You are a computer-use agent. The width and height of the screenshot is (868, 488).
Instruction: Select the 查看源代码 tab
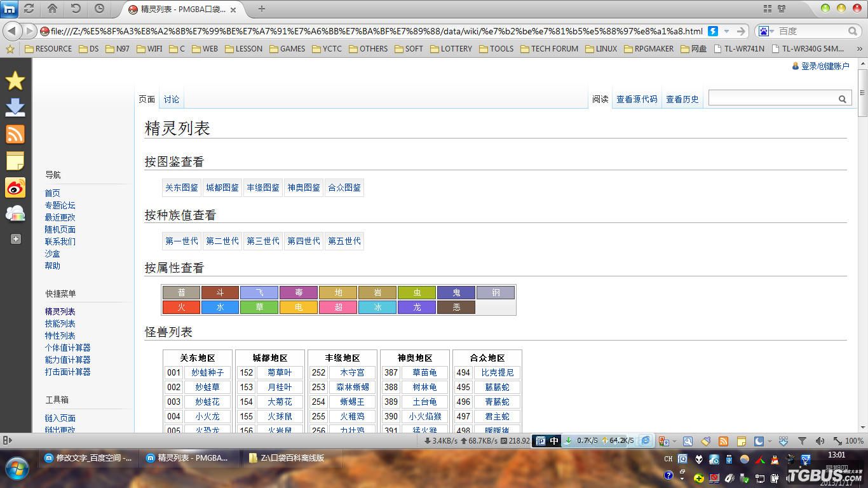pyautogui.click(x=637, y=98)
